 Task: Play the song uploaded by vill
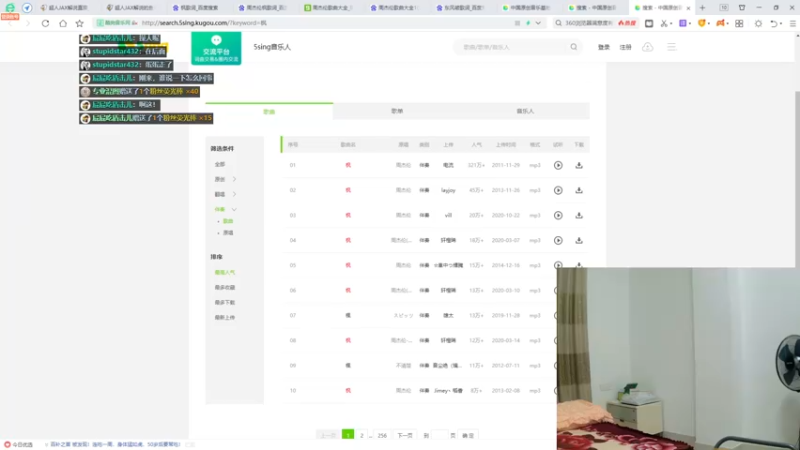[x=558, y=215]
